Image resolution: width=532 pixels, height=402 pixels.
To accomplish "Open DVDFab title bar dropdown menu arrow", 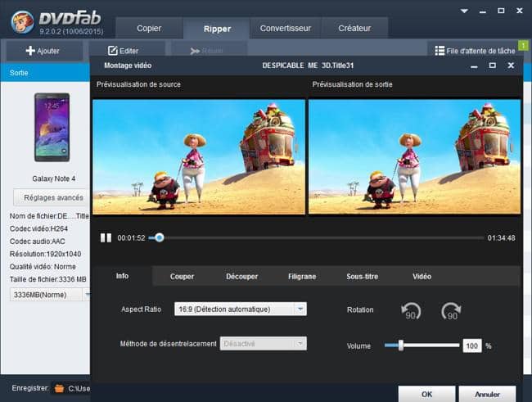I will click(x=464, y=11).
